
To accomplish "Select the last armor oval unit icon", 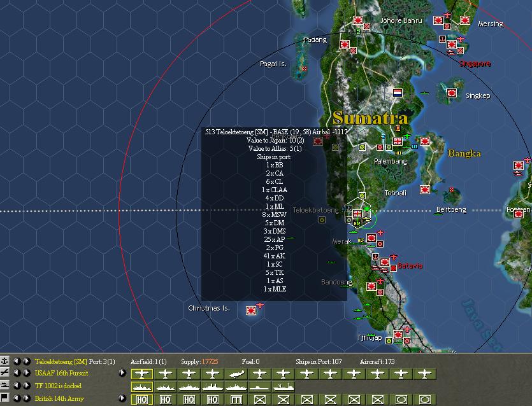I will click(424, 400).
